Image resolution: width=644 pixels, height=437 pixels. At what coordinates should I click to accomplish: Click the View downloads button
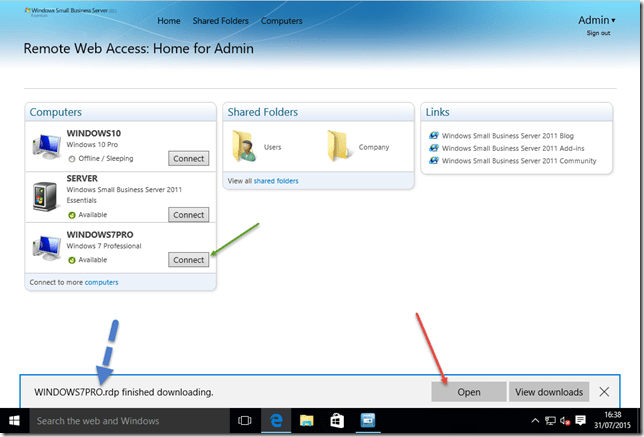click(x=548, y=392)
